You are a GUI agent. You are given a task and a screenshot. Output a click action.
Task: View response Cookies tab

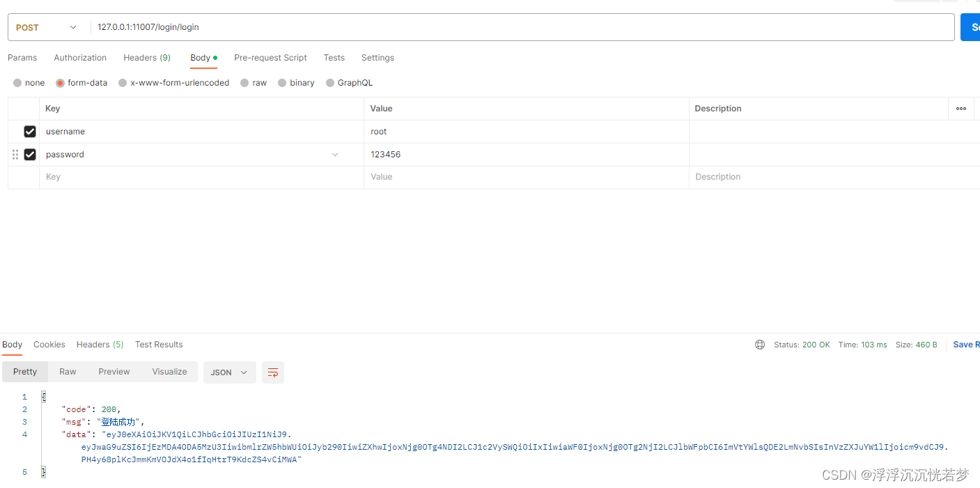[49, 344]
